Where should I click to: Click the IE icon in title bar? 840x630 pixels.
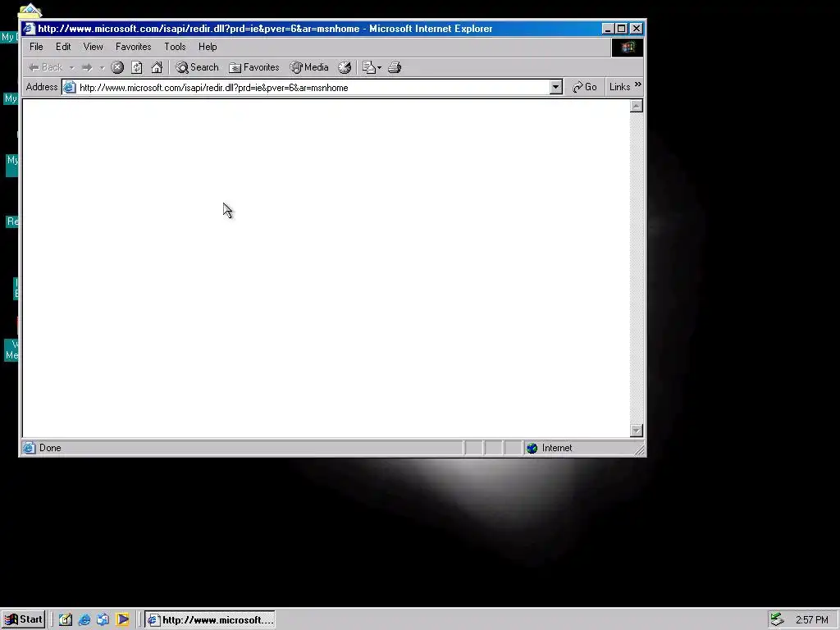[29, 29]
